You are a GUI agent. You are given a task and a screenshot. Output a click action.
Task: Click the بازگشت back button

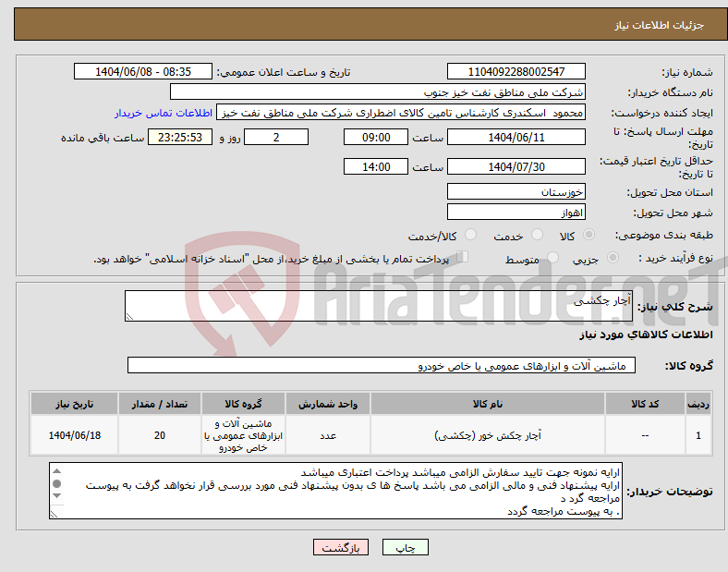341,547
